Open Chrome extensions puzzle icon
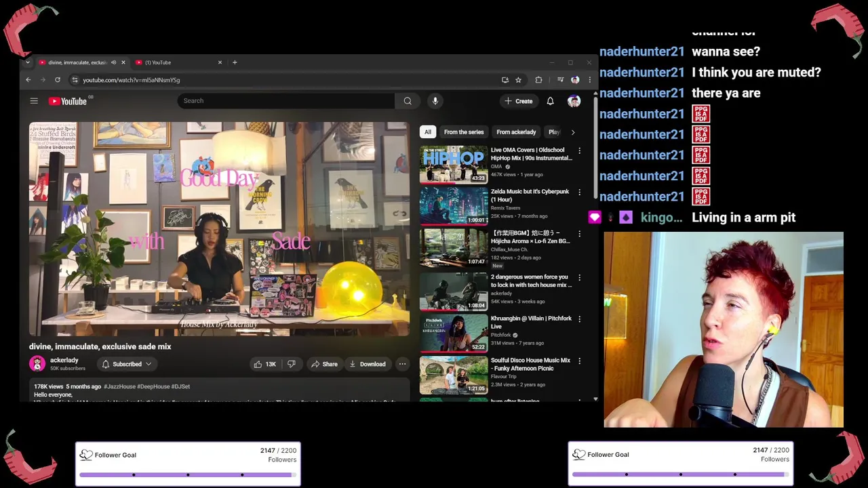 pos(538,80)
